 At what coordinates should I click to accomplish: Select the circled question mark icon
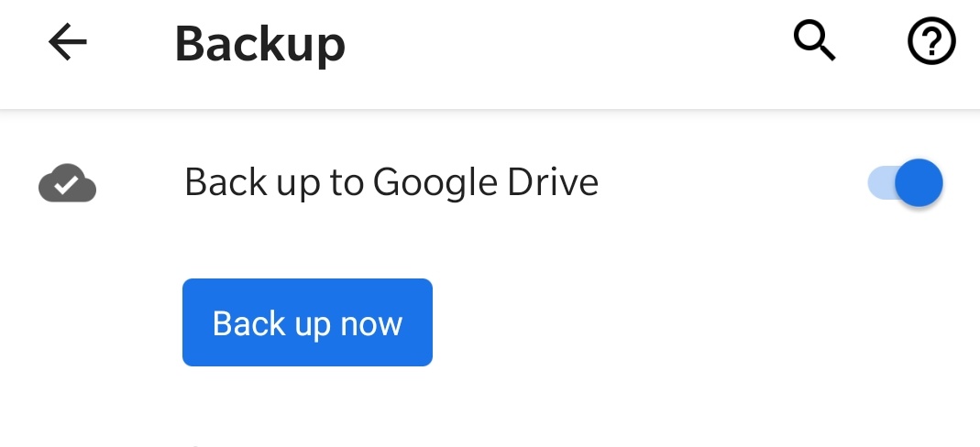click(x=931, y=41)
